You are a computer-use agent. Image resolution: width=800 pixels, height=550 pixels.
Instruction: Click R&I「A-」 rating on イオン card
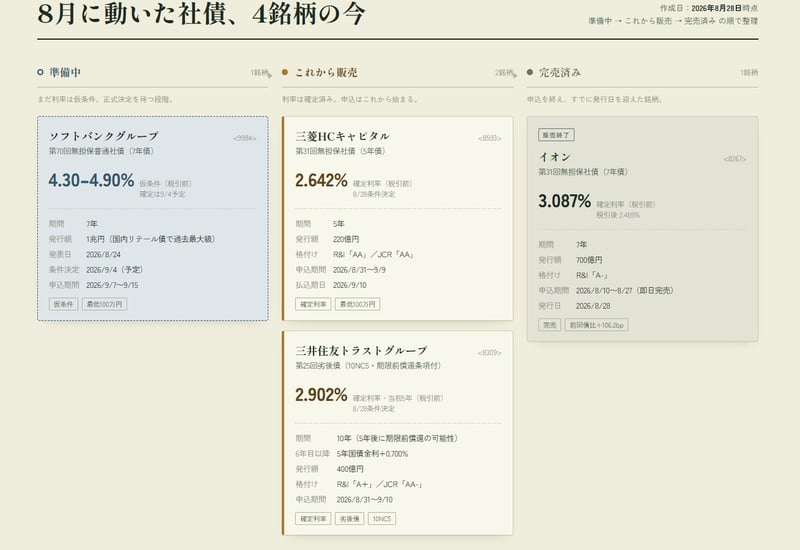click(592, 275)
